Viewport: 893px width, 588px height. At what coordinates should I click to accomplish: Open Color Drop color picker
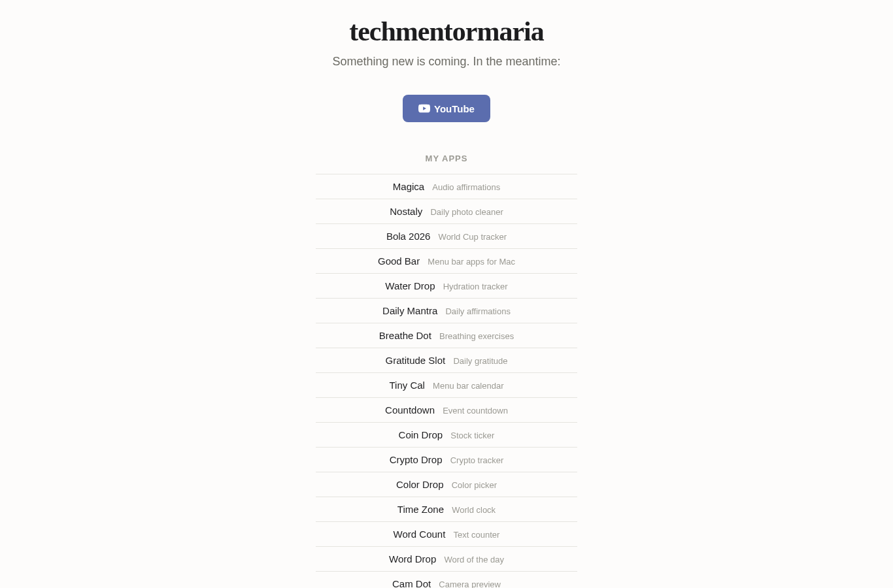click(x=446, y=485)
